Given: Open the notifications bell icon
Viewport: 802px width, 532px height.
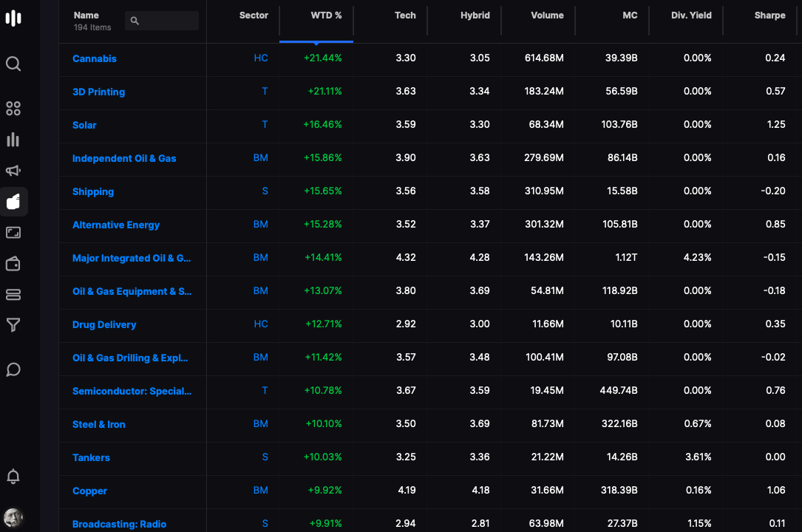Looking at the screenshot, I should (13, 477).
